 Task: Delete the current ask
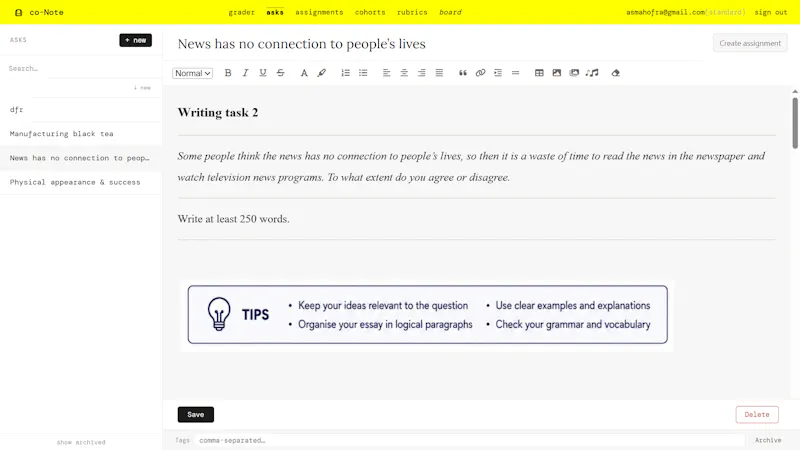coord(757,415)
